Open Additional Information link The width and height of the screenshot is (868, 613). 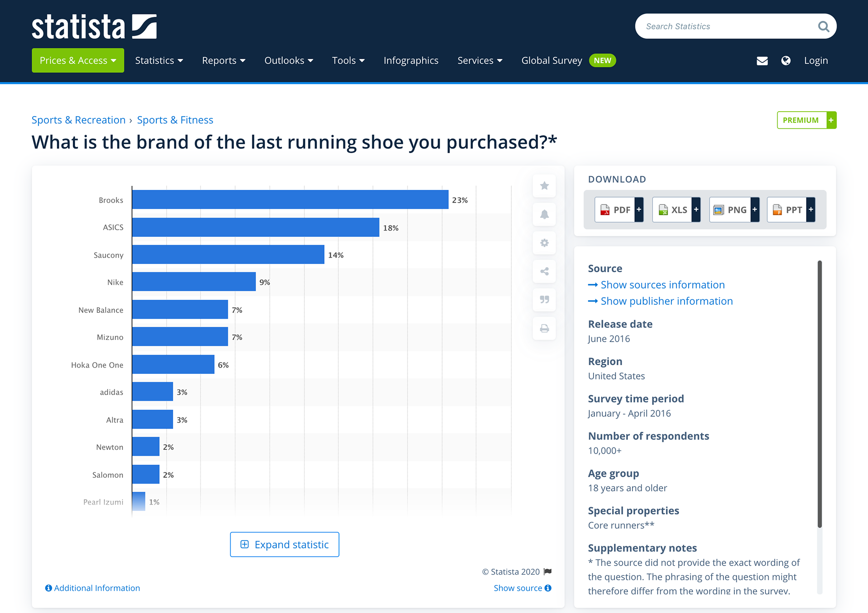coord(93,588)
